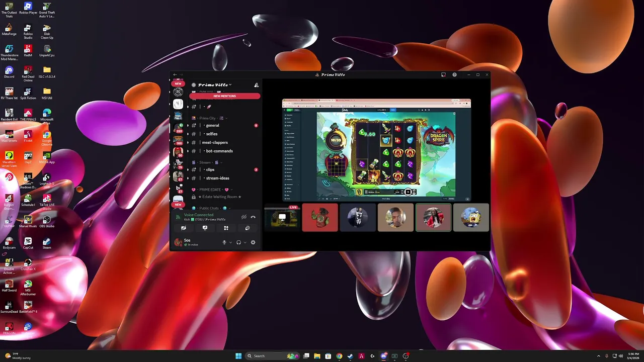Click Voice Connected status text
The height and width of the screenshot is (362, 644).
199,215
